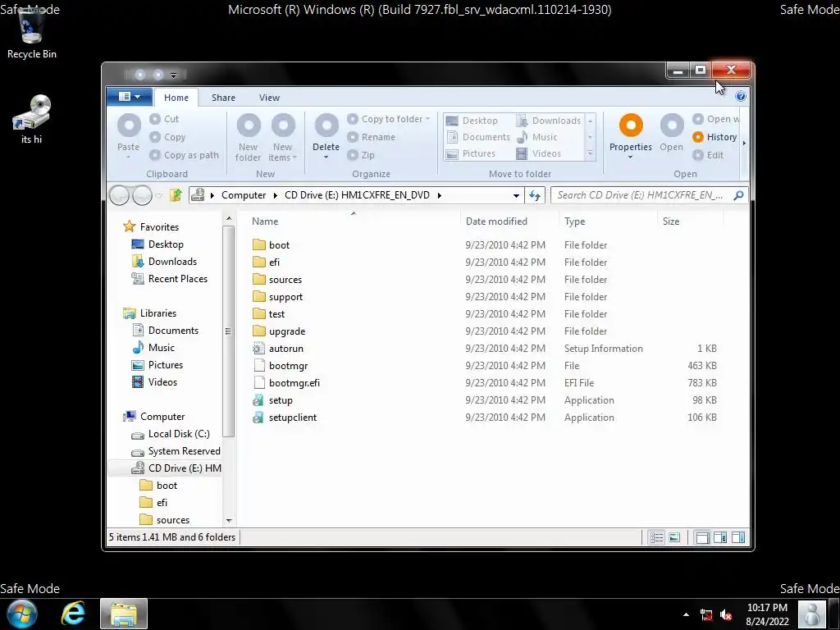The height and width of the screenshot is (630, 840).
Task: Switch to the Share tab
Action: click(x=223, y=98)
